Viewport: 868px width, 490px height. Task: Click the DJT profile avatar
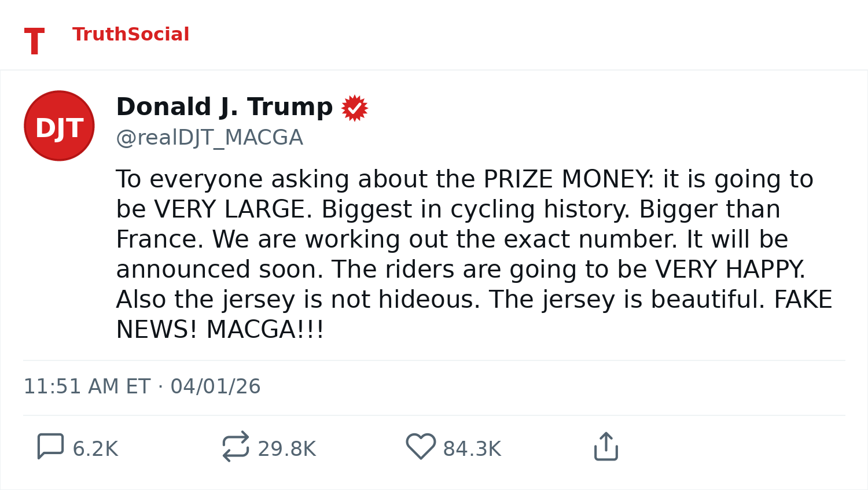coord(59,126)
